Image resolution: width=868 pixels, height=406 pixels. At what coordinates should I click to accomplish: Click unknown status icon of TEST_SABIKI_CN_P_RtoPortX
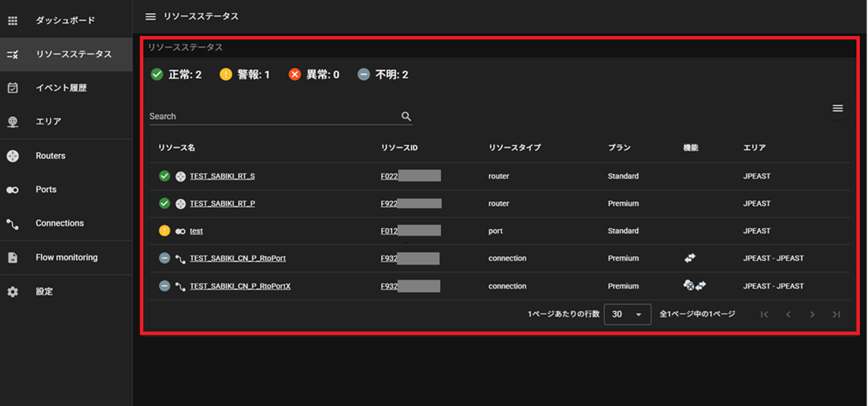click(164, 286)
